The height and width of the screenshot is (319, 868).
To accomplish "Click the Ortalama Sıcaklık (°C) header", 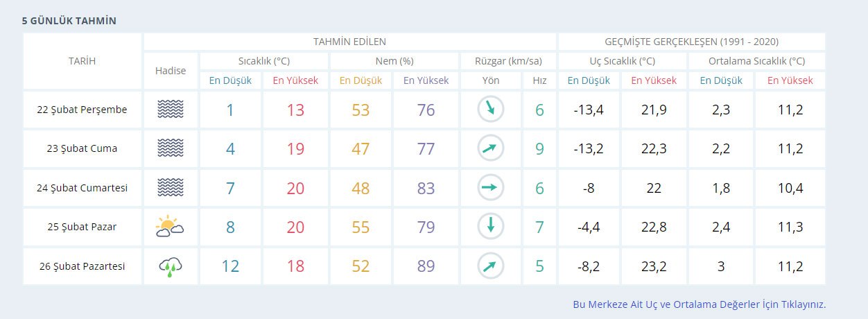I will (756, 61).
